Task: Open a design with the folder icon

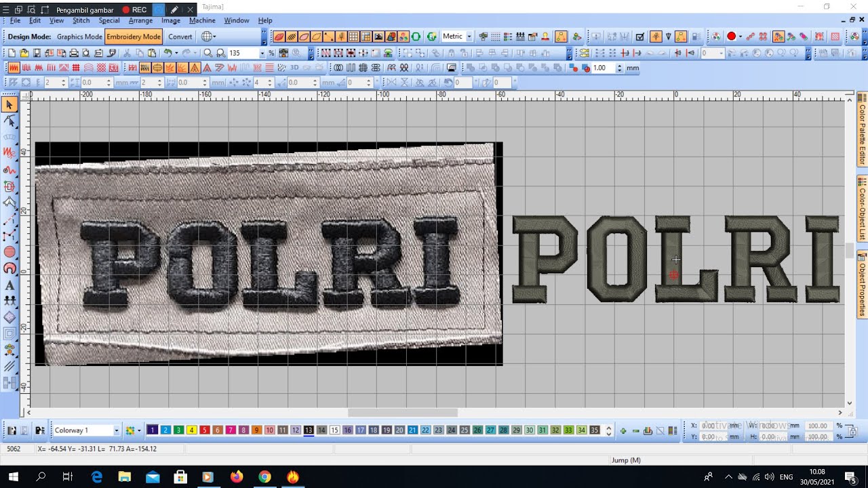Action: click(x=24, y=52)
